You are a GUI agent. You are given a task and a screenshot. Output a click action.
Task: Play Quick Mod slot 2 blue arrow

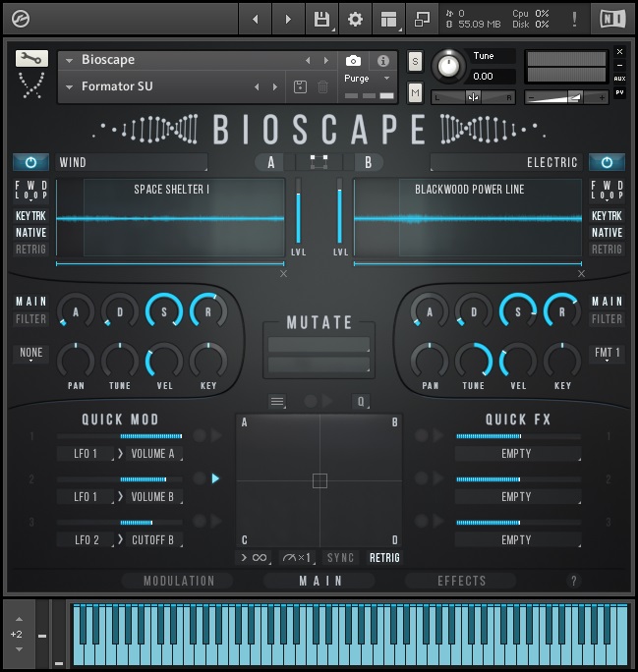[215, 478]
